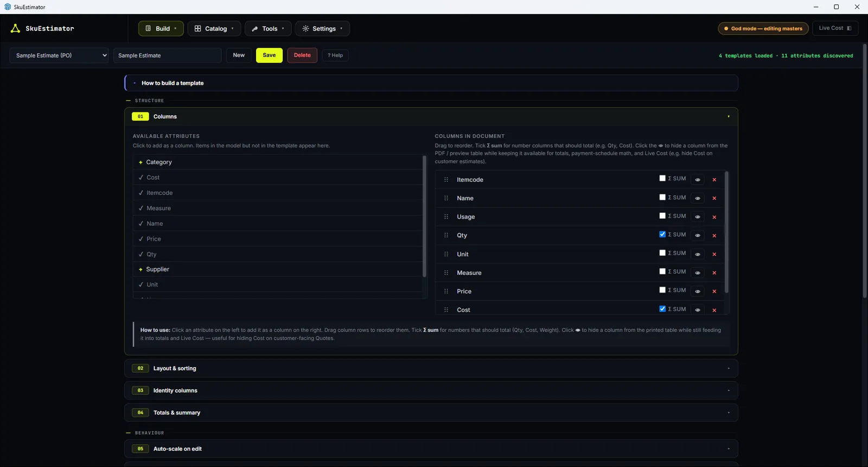Collapse the 01 Columns section
Viewport: 868px width, 467px height.
(431, 117)
